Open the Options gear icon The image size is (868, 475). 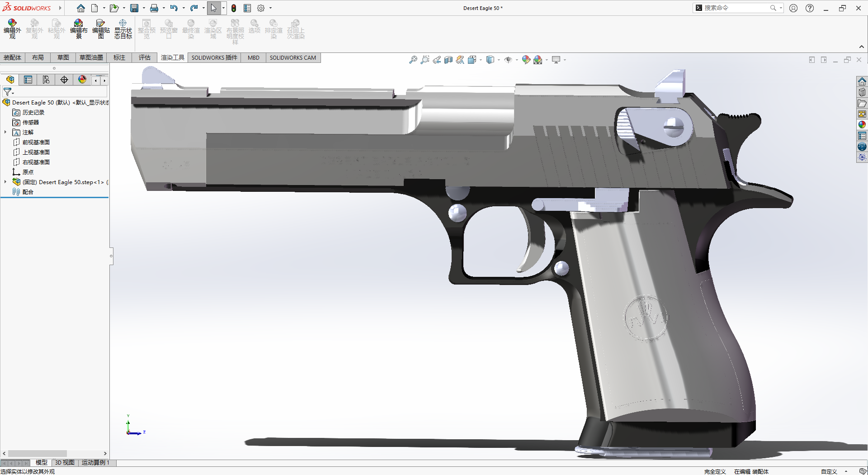tap(261, 8)
